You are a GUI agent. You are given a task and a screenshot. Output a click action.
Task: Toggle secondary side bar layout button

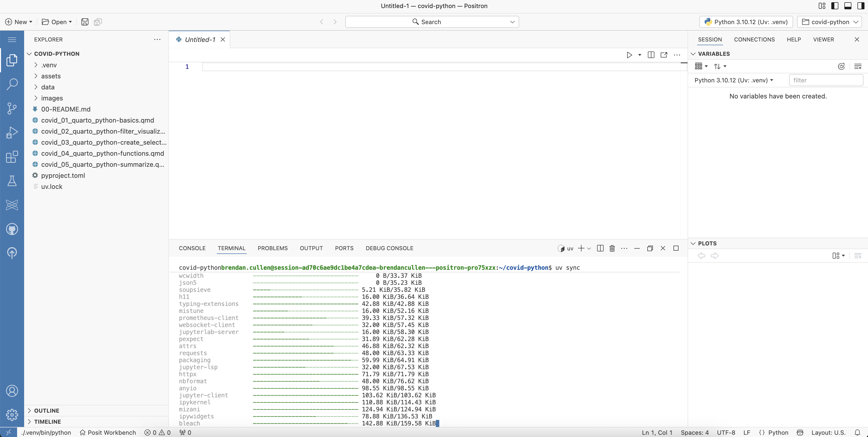861,6
